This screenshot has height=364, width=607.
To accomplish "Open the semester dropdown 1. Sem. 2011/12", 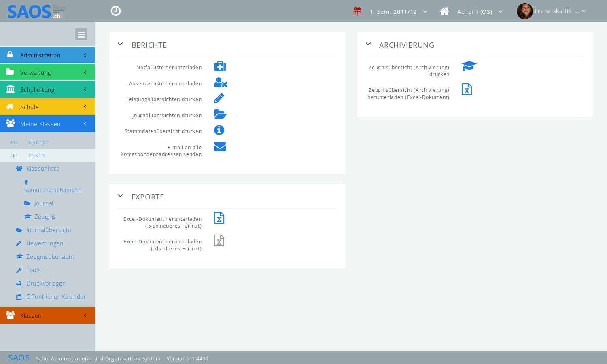I will [399, 12].
